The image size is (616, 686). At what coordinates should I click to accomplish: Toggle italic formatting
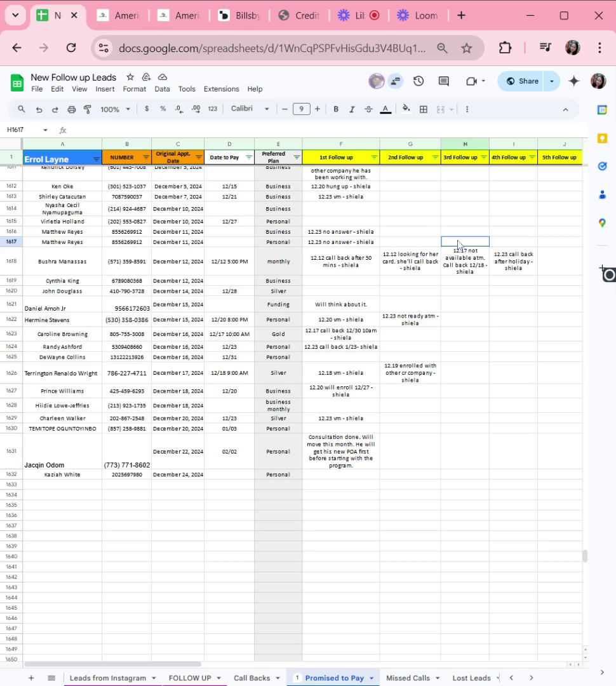[352, 109]
